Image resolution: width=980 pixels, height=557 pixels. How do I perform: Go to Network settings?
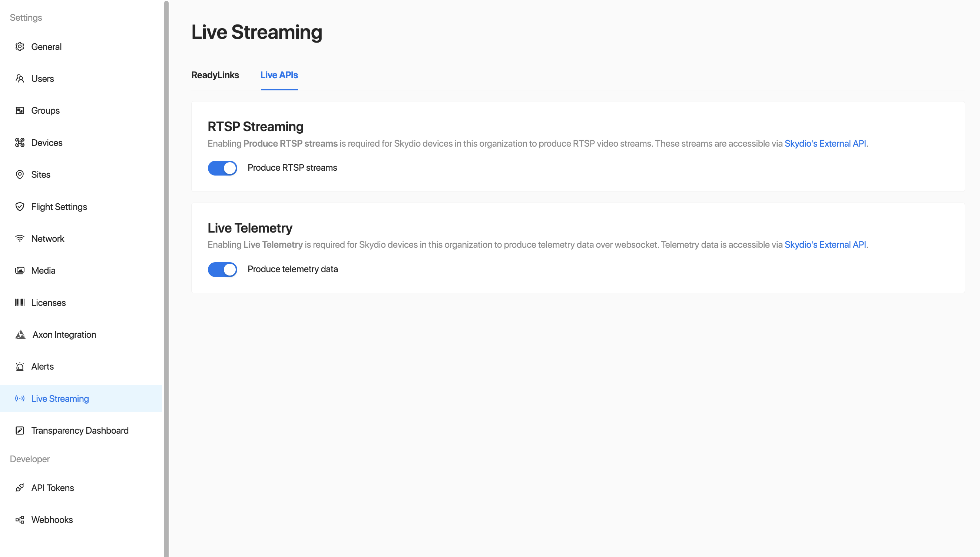[48, 239]
